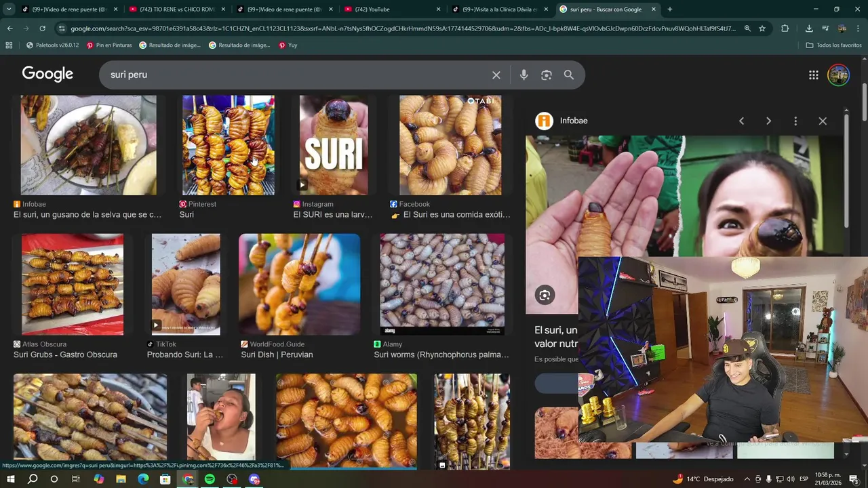
Task: Open the bookmarks apps grid icon
Action: (9, 45)
